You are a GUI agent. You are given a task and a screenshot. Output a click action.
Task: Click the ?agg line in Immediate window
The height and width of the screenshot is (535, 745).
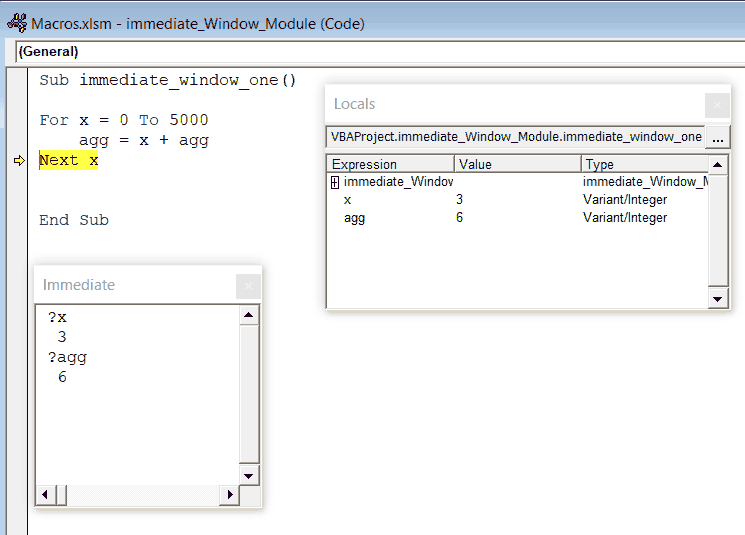(67, 358)
